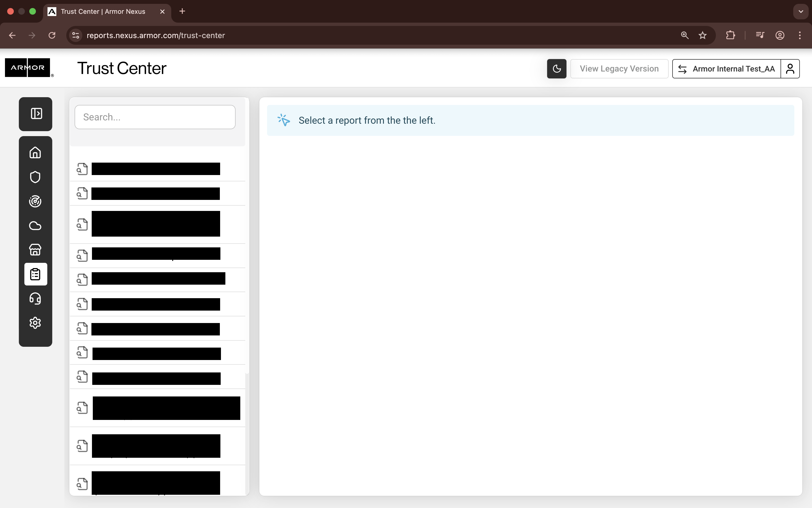Select the clipboard reports icon
This screenshot has width=812, height=508.
[x=36, y=274]
